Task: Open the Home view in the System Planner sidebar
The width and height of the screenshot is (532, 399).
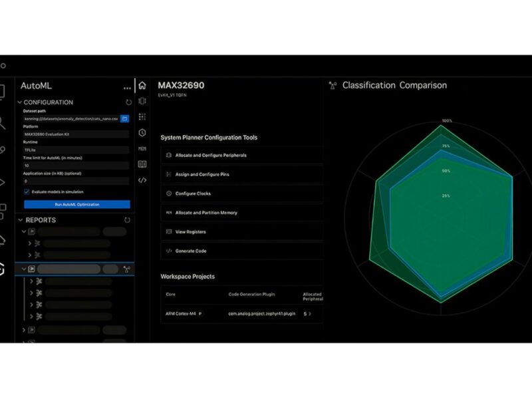Action: [x=142, y=86]
